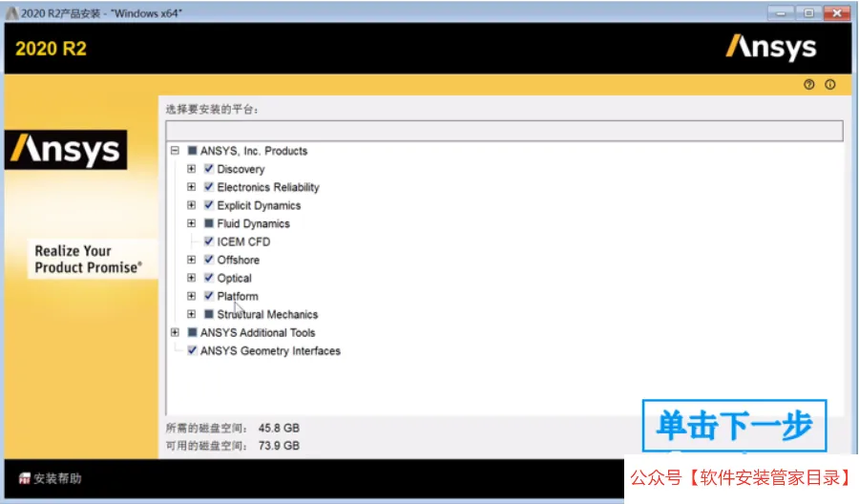Toggle the ANSYS Additional Tools checkbox
859x504 pixels.
click(192, 332)
